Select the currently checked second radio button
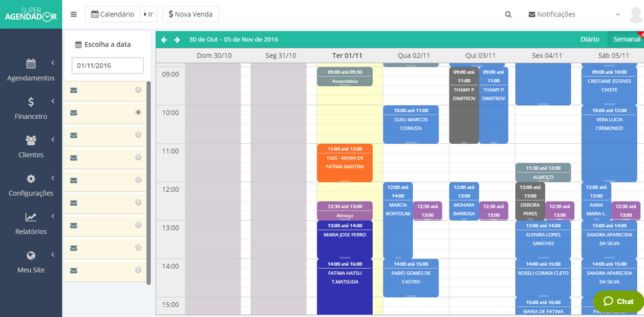644x317 pixels. point(138,112)
